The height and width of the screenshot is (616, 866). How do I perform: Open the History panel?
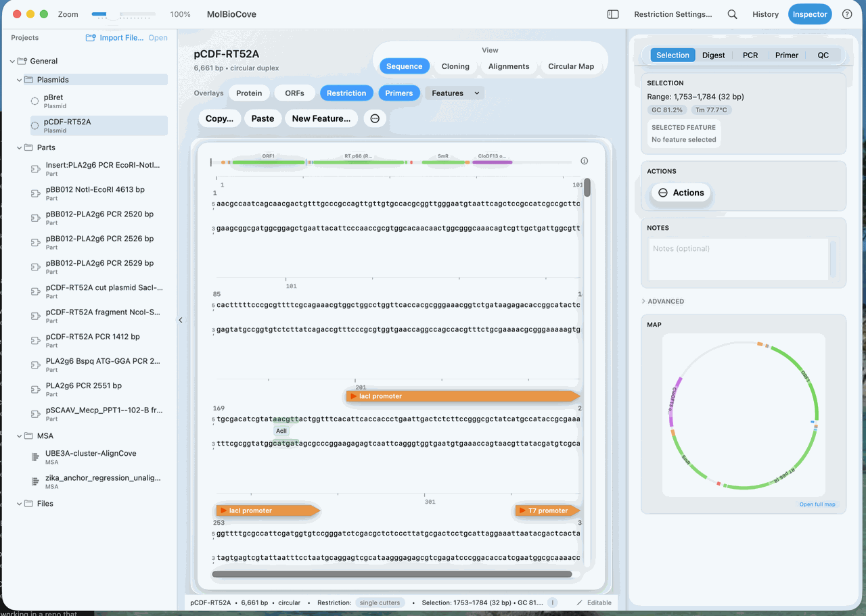pos(765,14)
